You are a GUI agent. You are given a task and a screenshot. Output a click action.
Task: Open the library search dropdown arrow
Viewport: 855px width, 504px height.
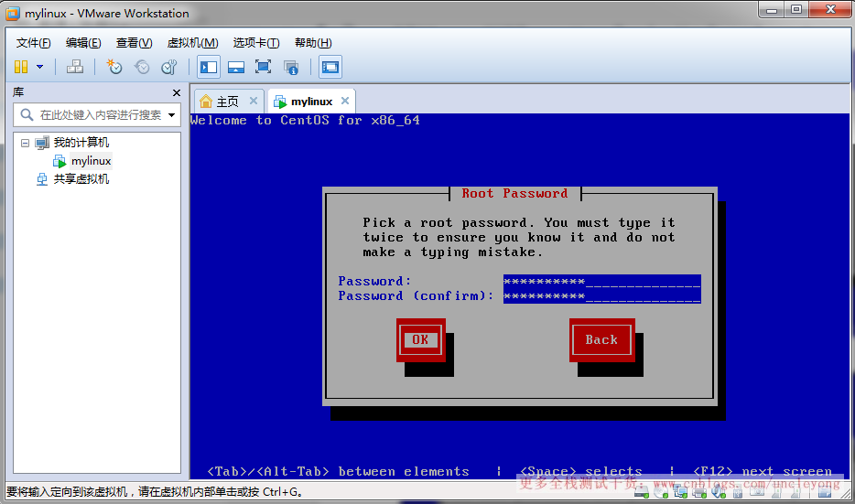tap(172, 115)
